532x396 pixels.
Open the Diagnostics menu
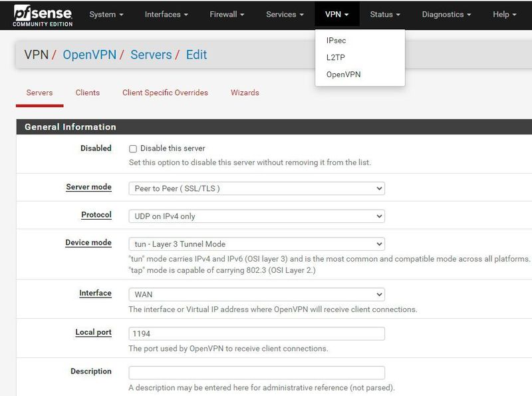446,14
